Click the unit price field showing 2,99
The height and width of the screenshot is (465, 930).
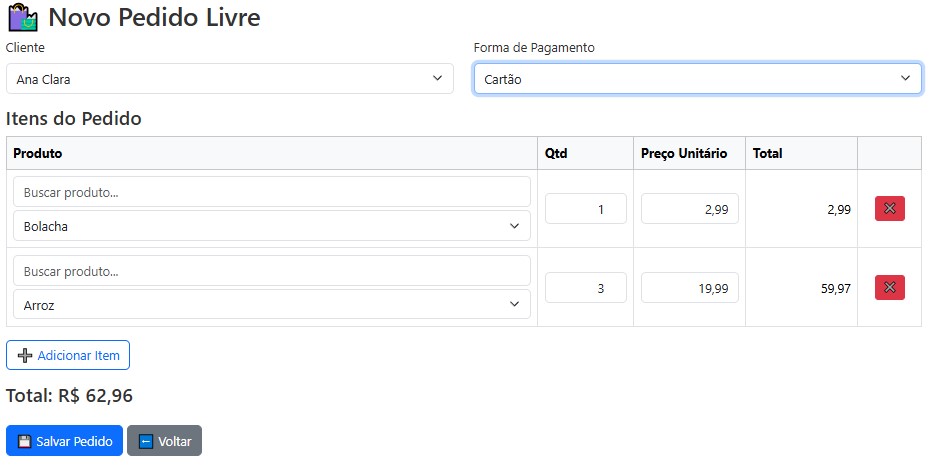pyautogui.click(x=689, y=209)
